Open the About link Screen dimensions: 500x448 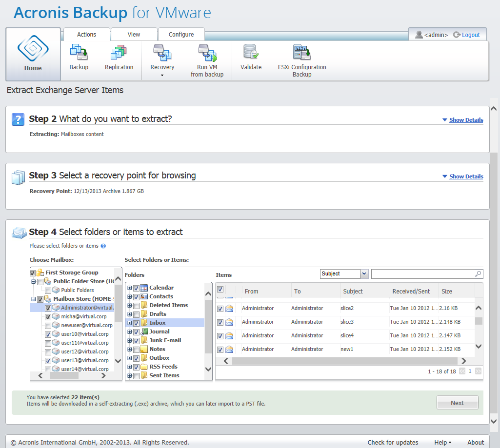476,442
